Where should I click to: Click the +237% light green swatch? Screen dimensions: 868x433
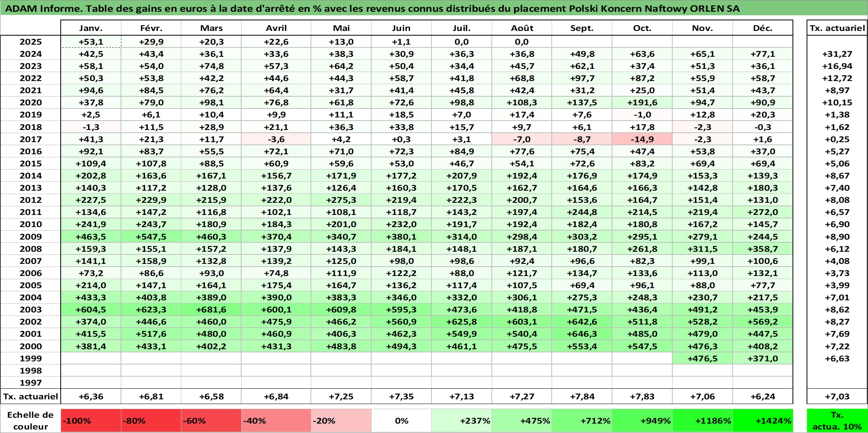point(462,421)
